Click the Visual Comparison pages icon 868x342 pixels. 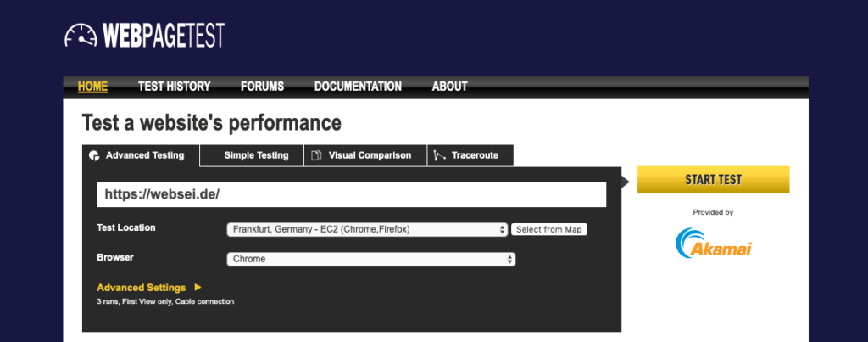click(316, 156)
